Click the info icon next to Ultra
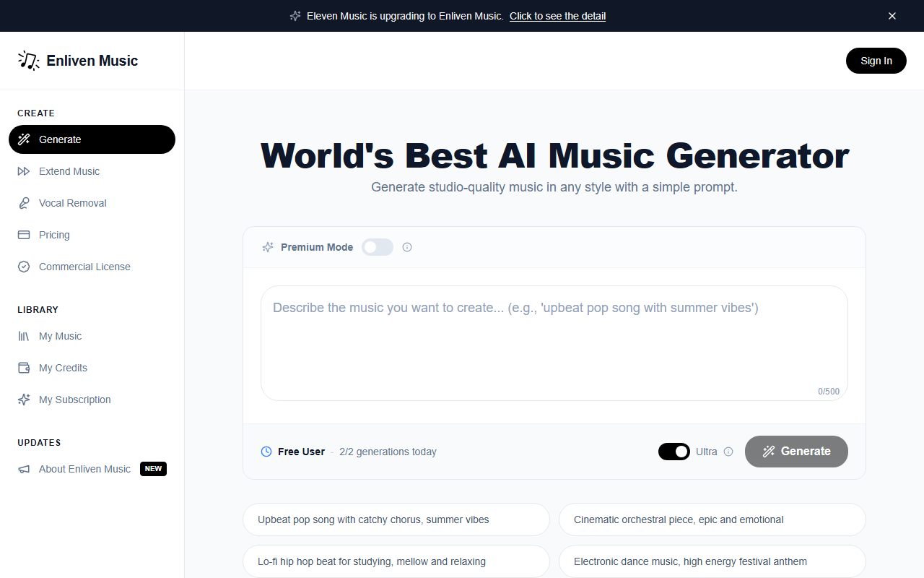Viewport: 924px width, 578px height. 728,452
